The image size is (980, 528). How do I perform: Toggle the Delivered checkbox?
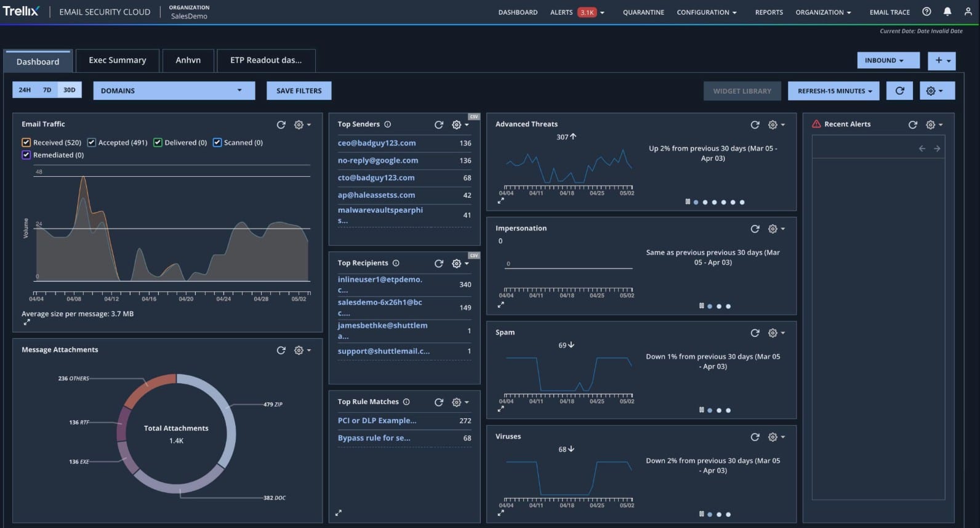(158, 142)
